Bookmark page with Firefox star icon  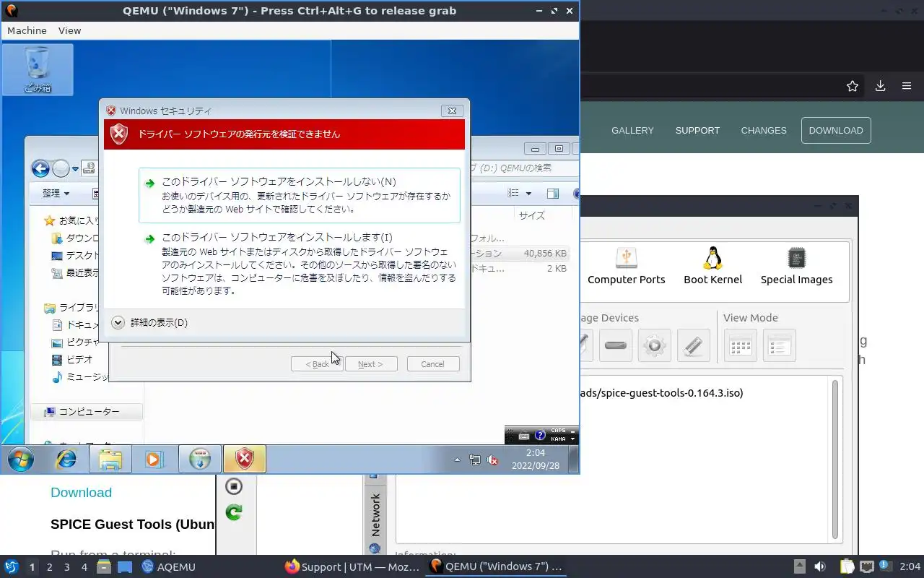(x=853, y=86)
